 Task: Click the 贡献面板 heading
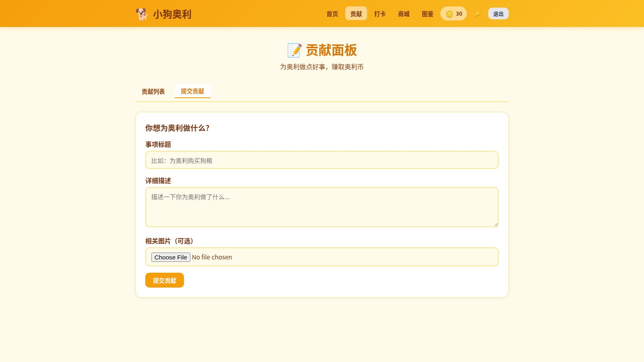tap(332, 50)
